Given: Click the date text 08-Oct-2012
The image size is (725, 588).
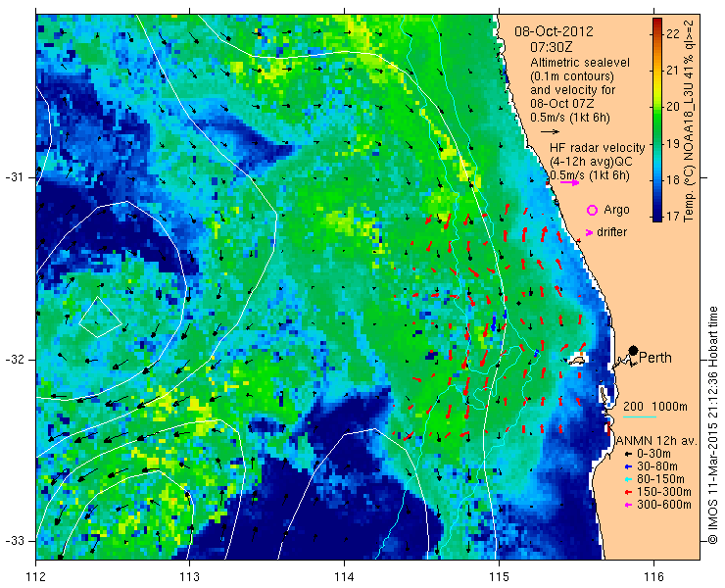Looking at the screenshot, I should 554,31.
